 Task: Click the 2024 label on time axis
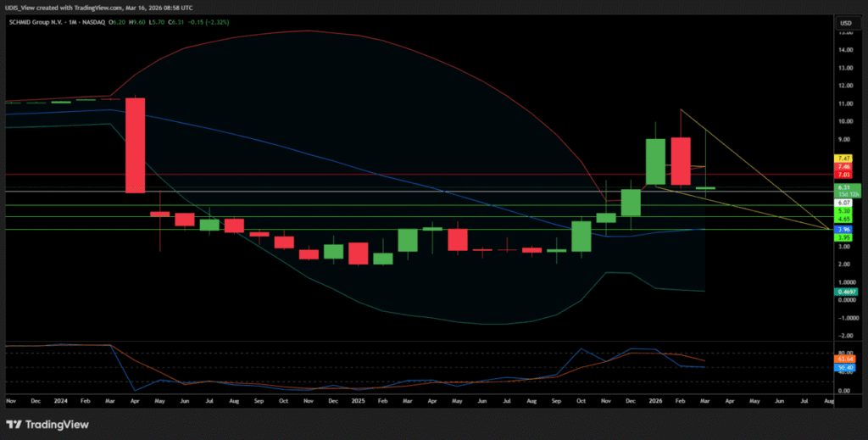click(61, 399)
